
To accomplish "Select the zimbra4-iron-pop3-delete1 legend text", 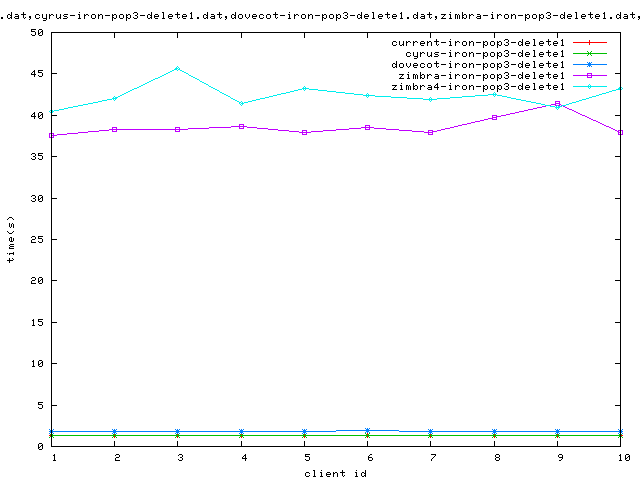I will [478, 87].
